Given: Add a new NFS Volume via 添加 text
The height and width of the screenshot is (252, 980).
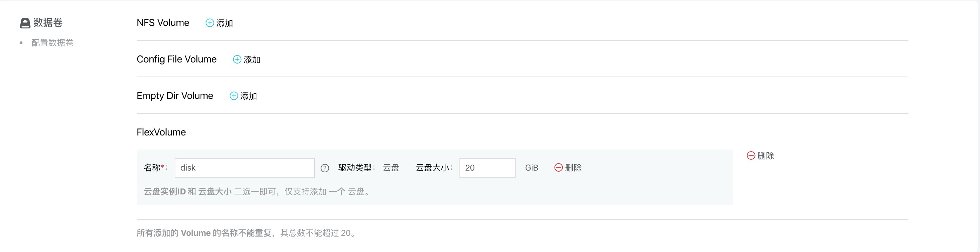Looking at the screenshot, I should tap(224, 23).
